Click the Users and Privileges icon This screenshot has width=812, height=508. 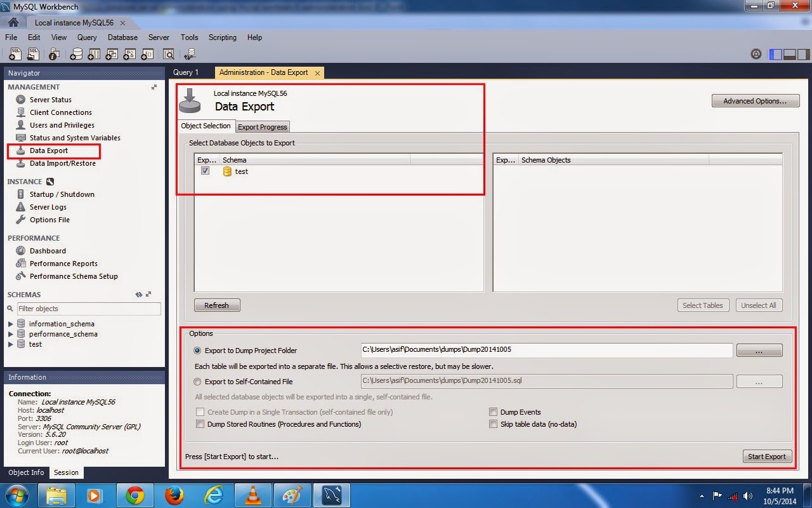(x=21, y=125)
